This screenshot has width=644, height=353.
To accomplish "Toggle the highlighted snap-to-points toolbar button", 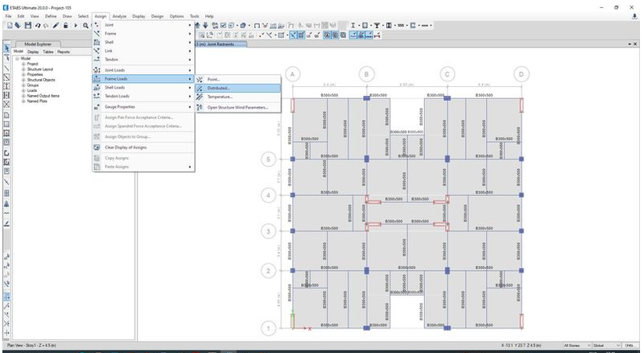I will click(x=293, y=35).
